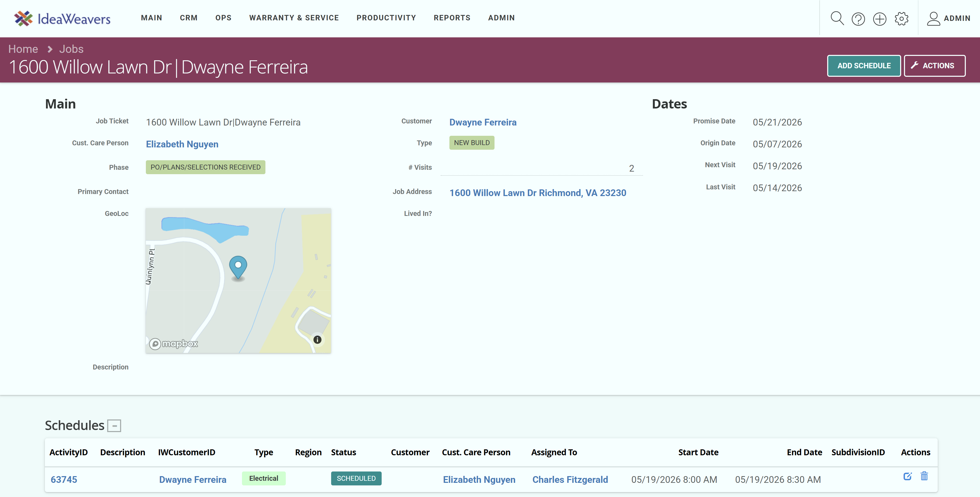
Task: Go to Jobs breadcrumb
Action: tap(71, 49)
